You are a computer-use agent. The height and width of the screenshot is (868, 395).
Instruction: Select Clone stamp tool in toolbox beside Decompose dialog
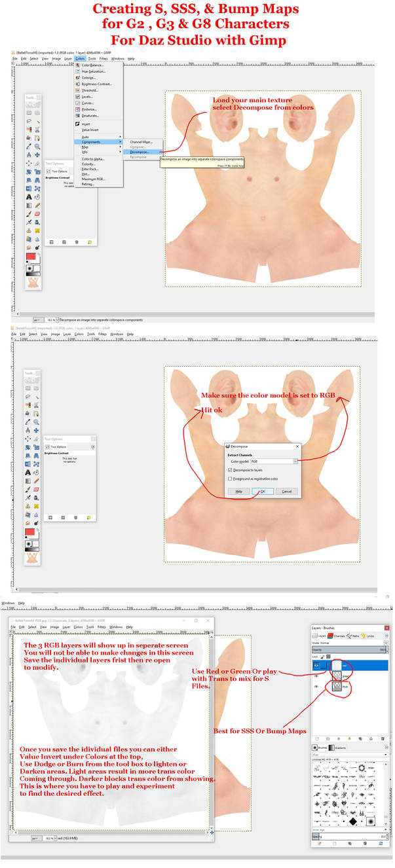[28, 506]
